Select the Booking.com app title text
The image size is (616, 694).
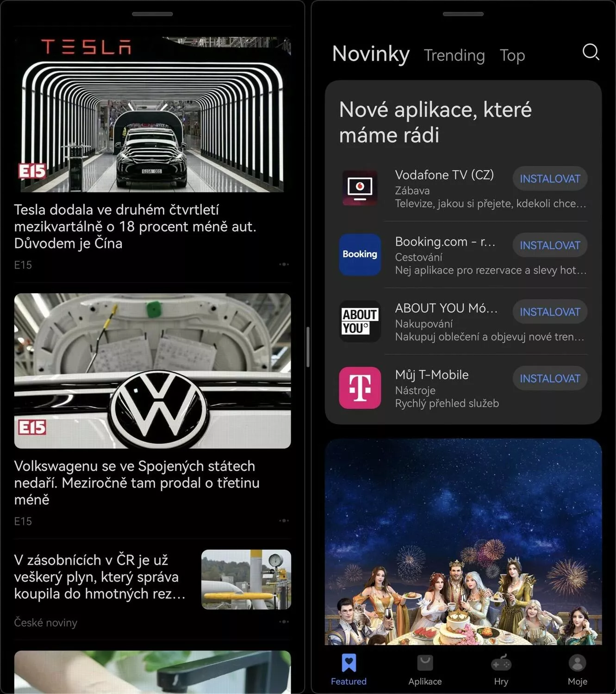tap(445, 242)
